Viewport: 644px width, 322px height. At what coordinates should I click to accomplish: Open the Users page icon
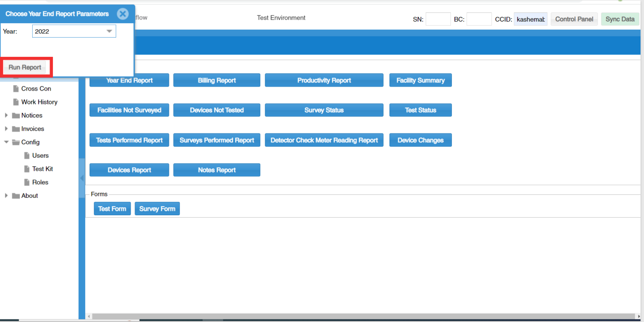27,155
